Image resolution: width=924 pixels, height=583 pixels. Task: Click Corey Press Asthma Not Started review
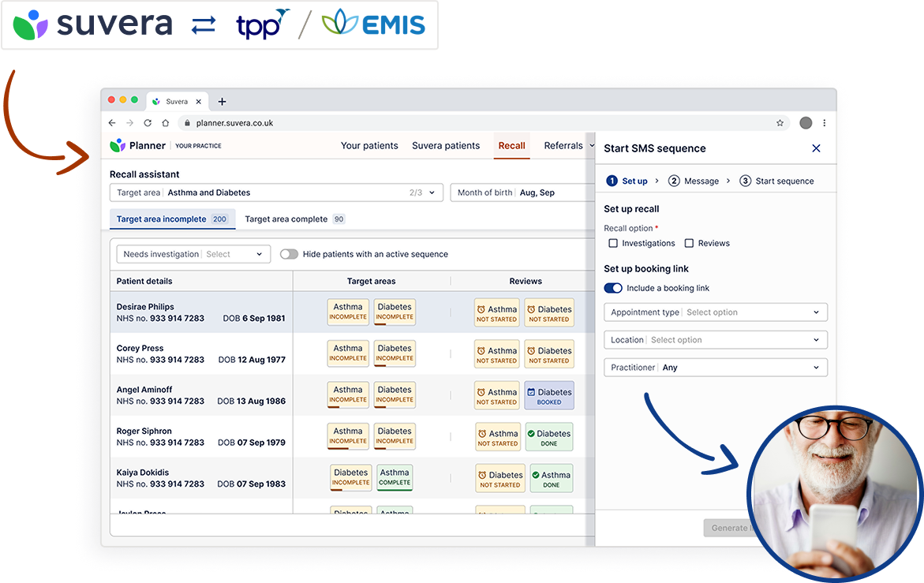tap(497, 354)
